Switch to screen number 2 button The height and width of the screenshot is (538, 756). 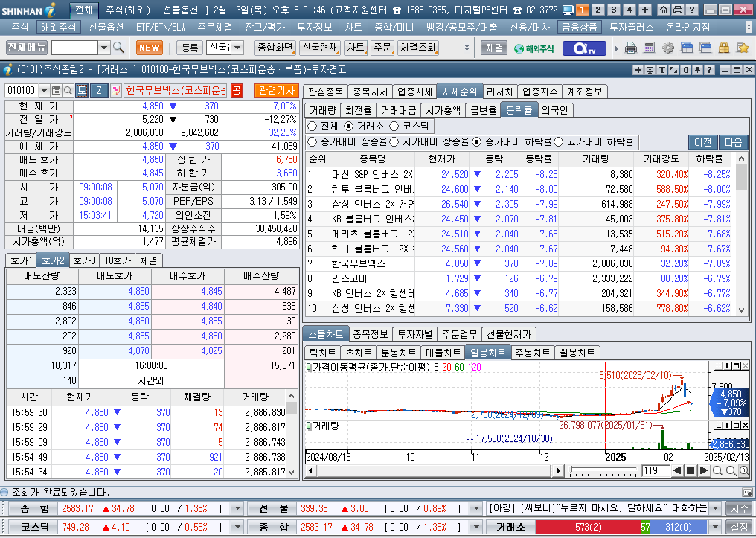(x=598, y=10)
